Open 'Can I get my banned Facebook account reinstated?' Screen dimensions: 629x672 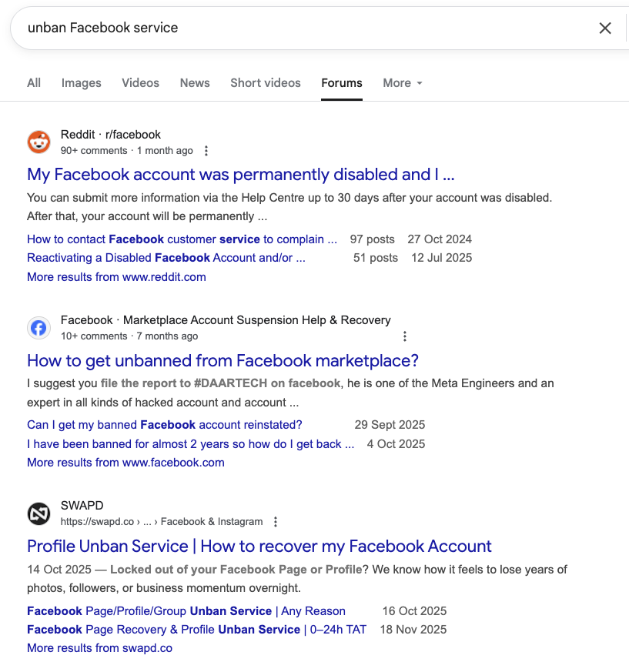(164, 425)
